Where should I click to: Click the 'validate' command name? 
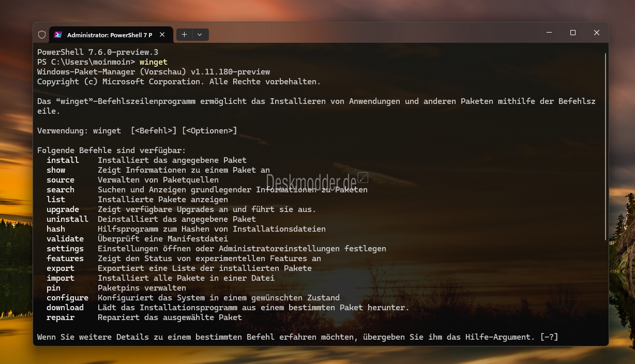click(65, 239)
